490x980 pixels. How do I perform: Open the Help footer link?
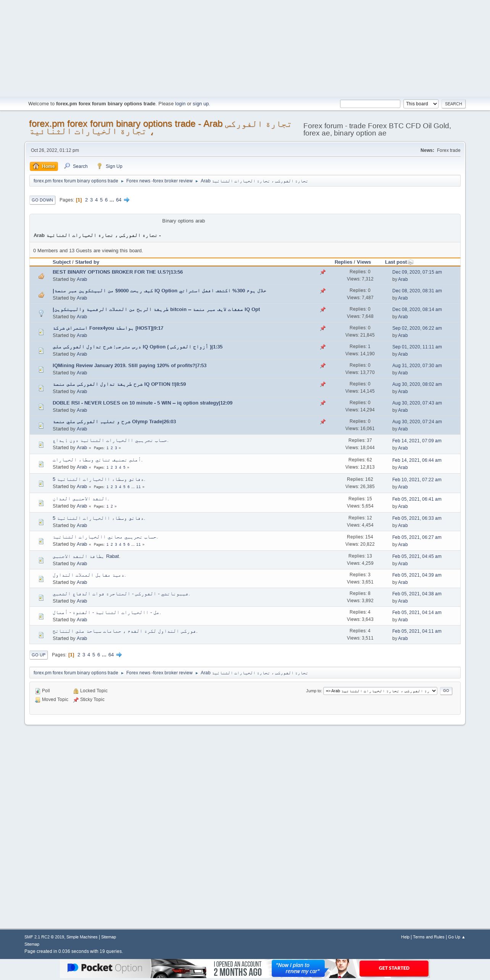405,937
